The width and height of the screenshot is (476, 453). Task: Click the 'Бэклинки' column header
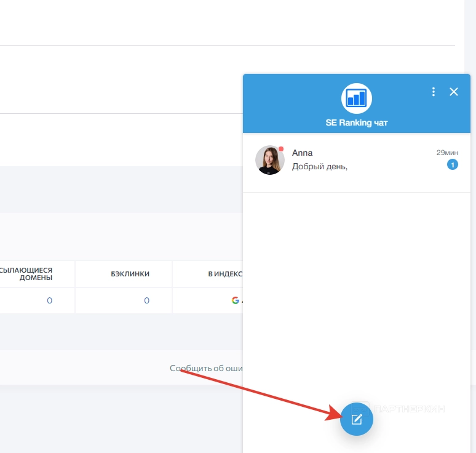tap(130, 274)
